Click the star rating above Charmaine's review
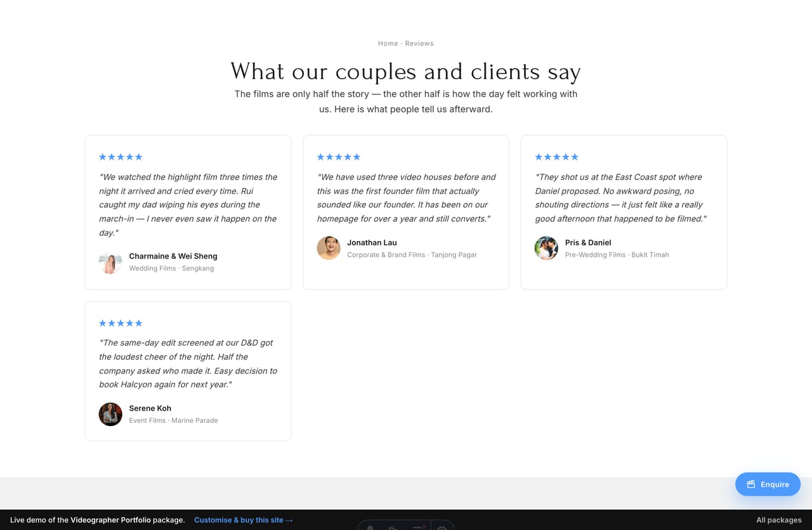This screenshot has height=530, width=812. pos(121,157)
